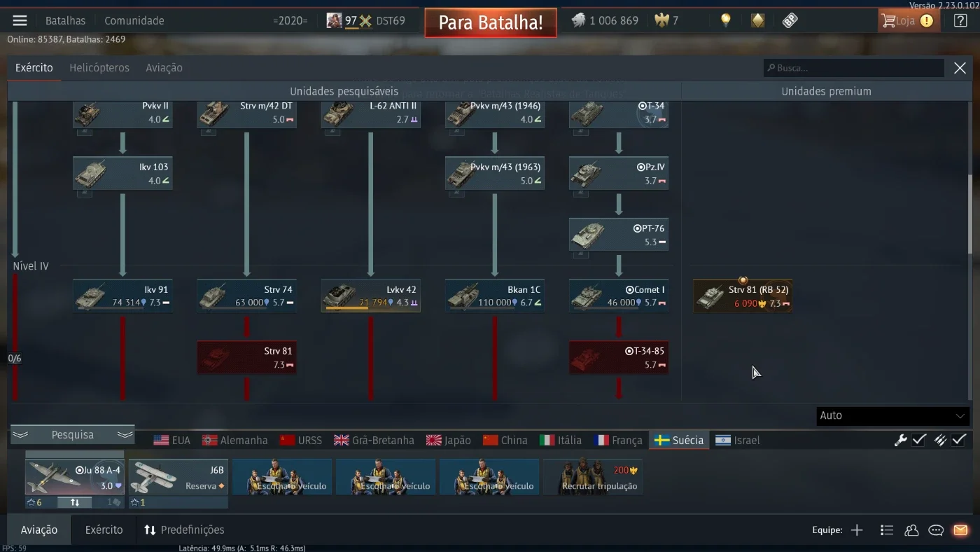
Task: Select the PT-76 vehicle card
Action: click(619, 235)
